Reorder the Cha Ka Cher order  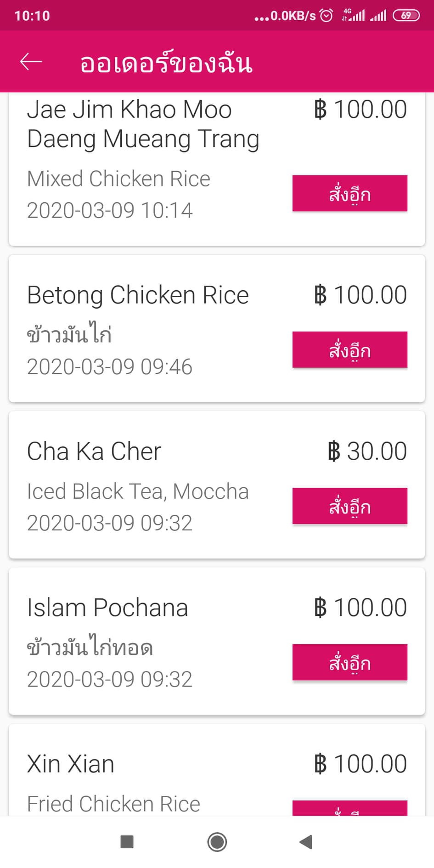pos(349,506)
